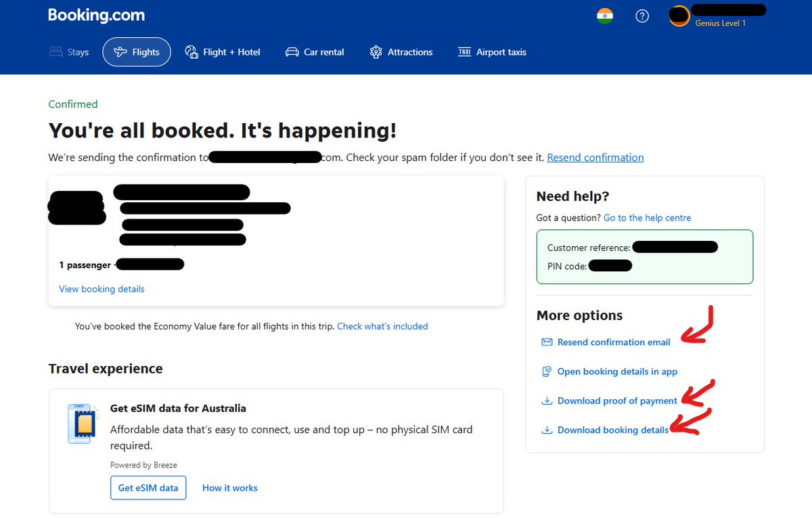Open the help question mark icon
The image size is (812, 519).
point(642,16)
